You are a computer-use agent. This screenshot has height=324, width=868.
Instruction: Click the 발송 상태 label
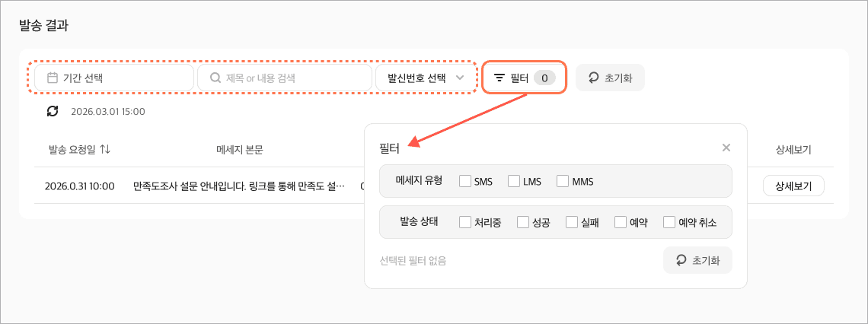pyautogui.click(x=419, y=222)
